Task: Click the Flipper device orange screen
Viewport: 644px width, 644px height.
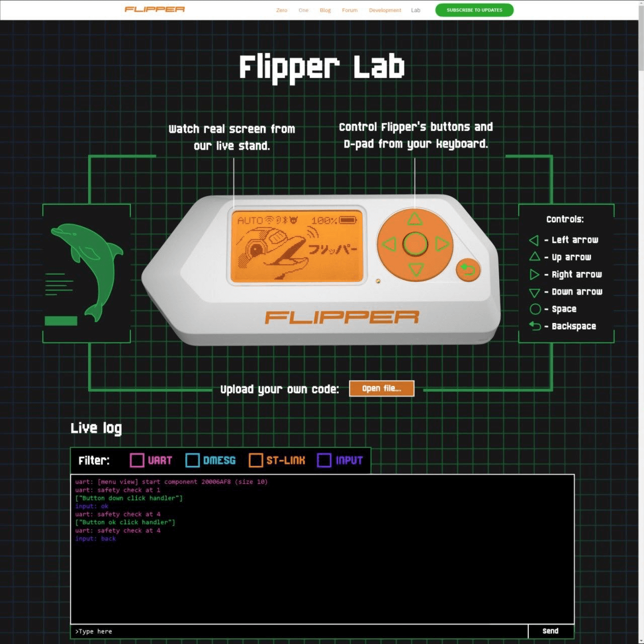Action: pyautogui.click(x=296, y=247)
